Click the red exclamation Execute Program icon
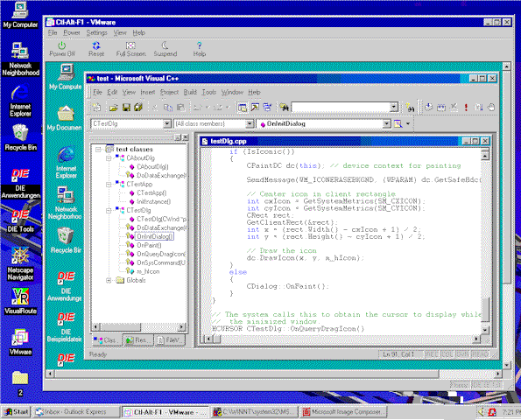 466,108
